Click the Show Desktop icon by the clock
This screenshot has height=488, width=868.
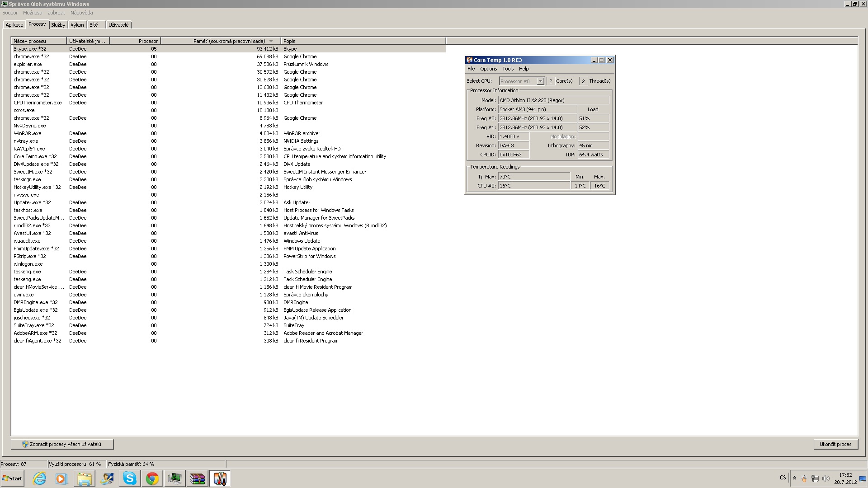click(x=863, y=479)
